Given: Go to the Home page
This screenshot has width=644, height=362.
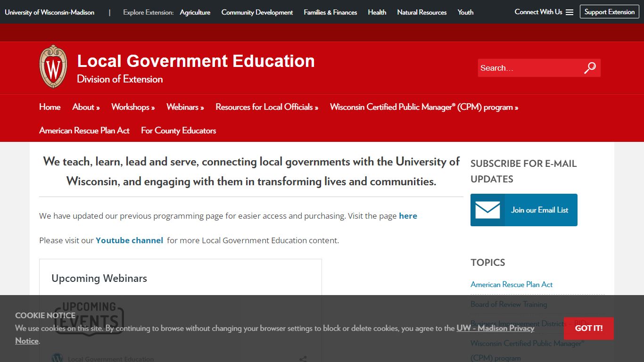Looking at the screenshot, I should (50, 107).
